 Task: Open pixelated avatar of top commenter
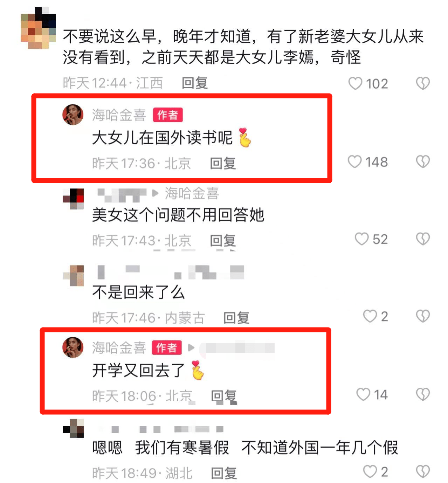tap(39, 28)
